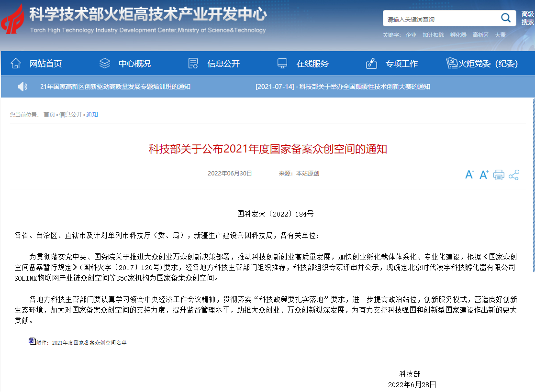This screenshot has height=392, width=535.
Task: Click 信息公开 in breadcrumb trail
Action: pyautogui.click(x=70, y=115)
